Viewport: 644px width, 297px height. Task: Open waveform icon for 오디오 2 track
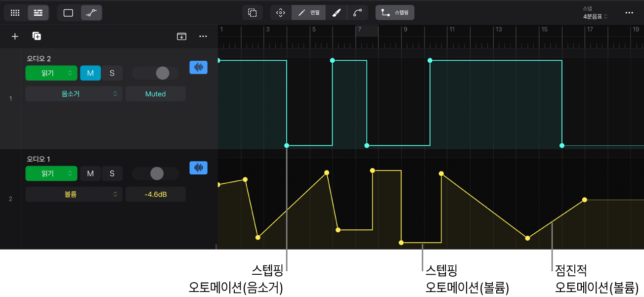pyautogui.click(x=199, y=67)
